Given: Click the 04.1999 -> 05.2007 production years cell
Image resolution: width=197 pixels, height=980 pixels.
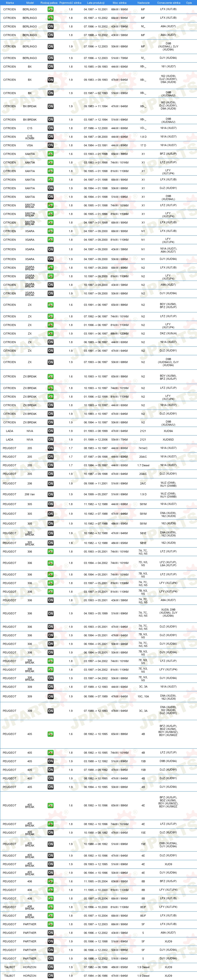Looking at the screenshot, I should [x=96, y=495].
